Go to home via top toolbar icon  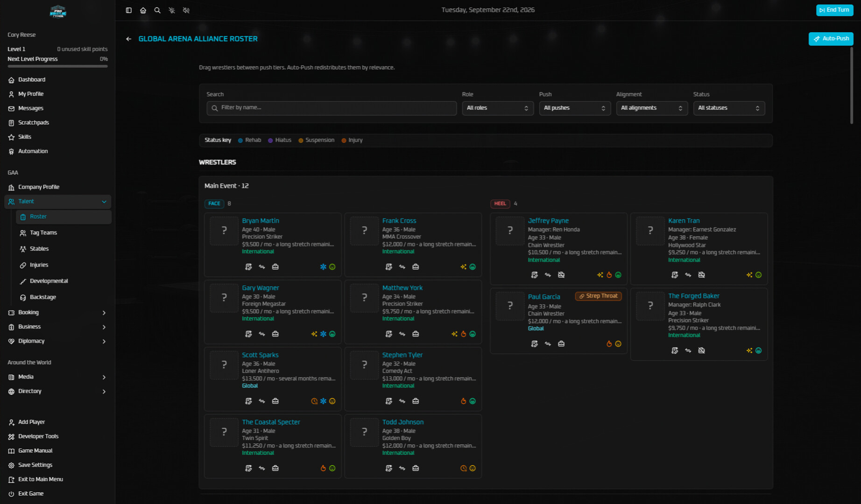tap(143, 10)
